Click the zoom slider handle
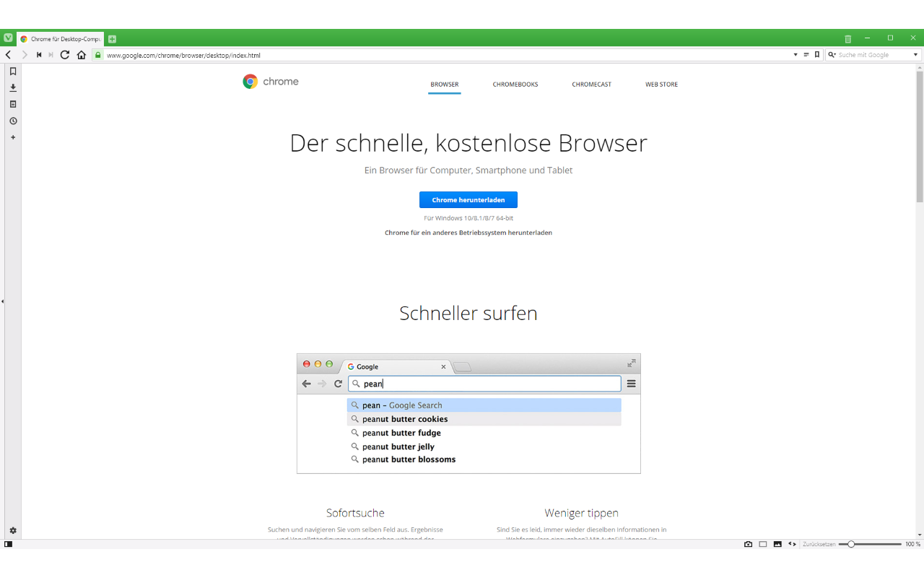Image resolution: width=924 pixels, height=578 pixels. tap(851, 544)
